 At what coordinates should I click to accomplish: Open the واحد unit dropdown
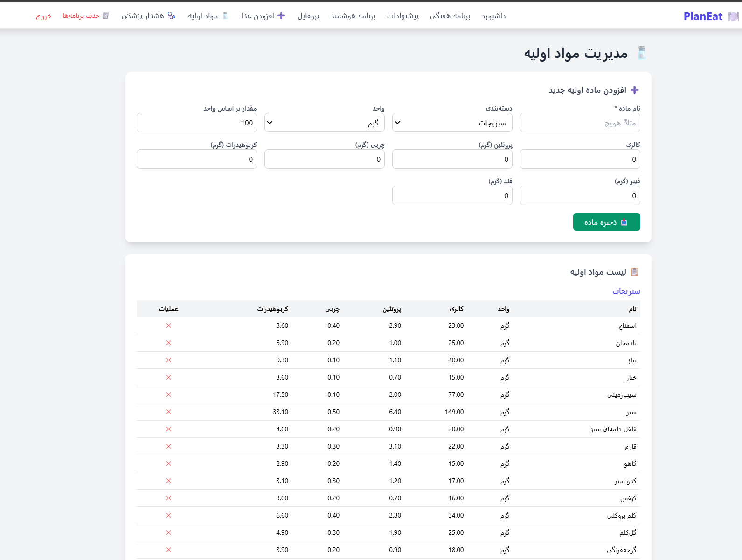[x=325, y=123]
